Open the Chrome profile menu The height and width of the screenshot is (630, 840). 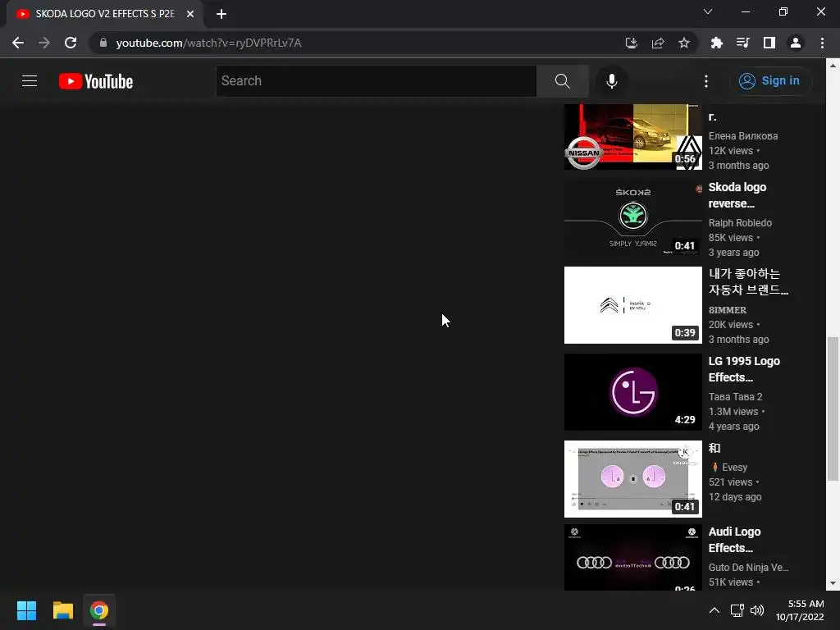click(x=796, y=43)
